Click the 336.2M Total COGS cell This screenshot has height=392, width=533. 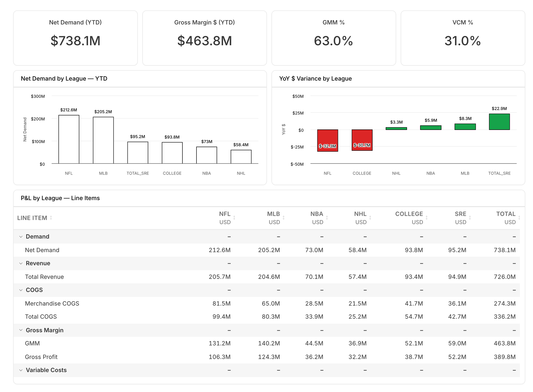[505, 317]
